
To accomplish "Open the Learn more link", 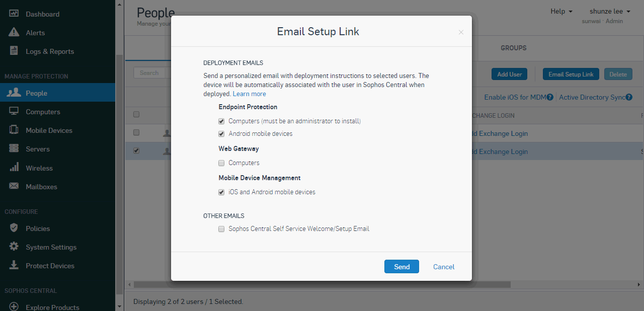I will [x=249, y=94].
